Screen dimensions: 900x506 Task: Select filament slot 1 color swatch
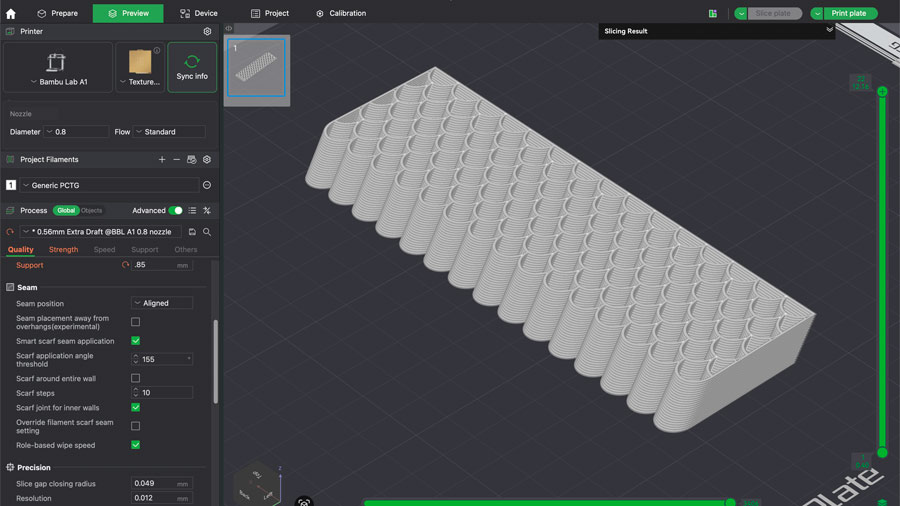11,185
